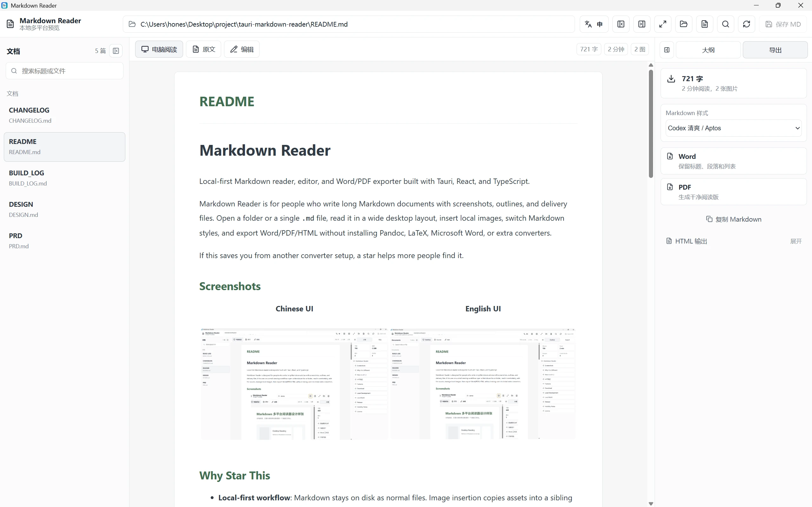Click the folder icon in path field
Screen dimensions: 812x507
(132, 24)
